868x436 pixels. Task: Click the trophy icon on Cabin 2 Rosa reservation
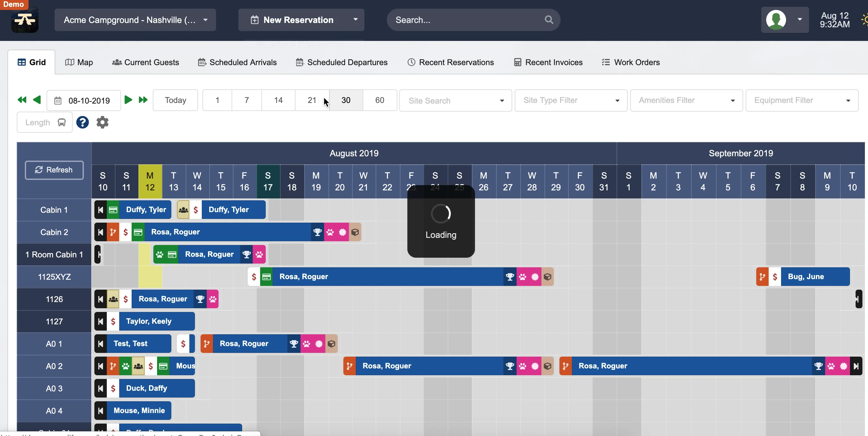pyautogui.click(x=317, y=232)
